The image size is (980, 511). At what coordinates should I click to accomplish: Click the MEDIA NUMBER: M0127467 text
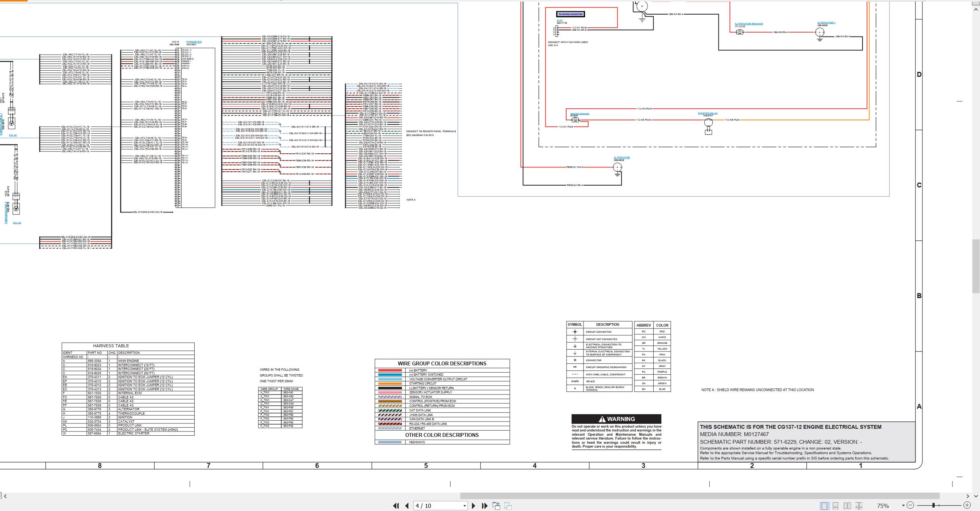[x=734, y=434]
